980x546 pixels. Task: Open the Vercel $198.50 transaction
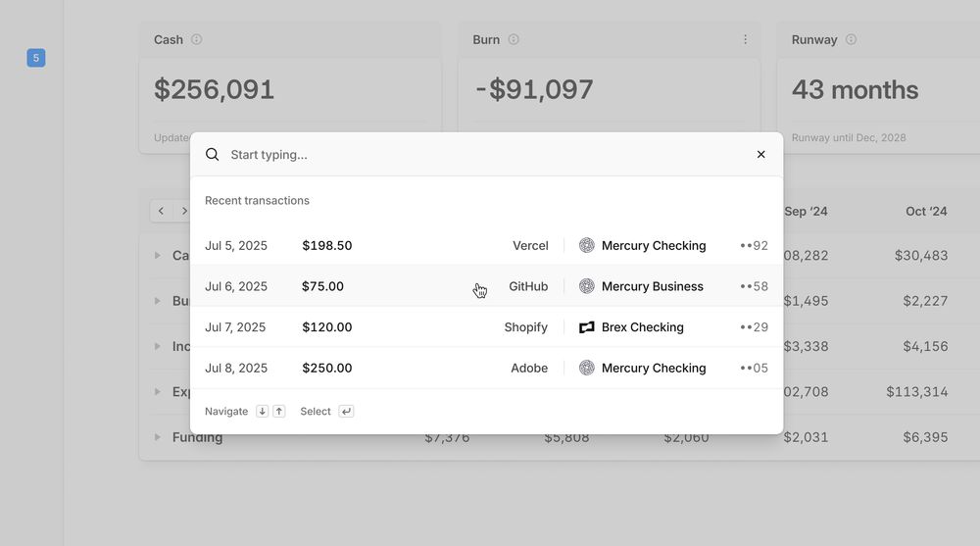coord(486,246)
